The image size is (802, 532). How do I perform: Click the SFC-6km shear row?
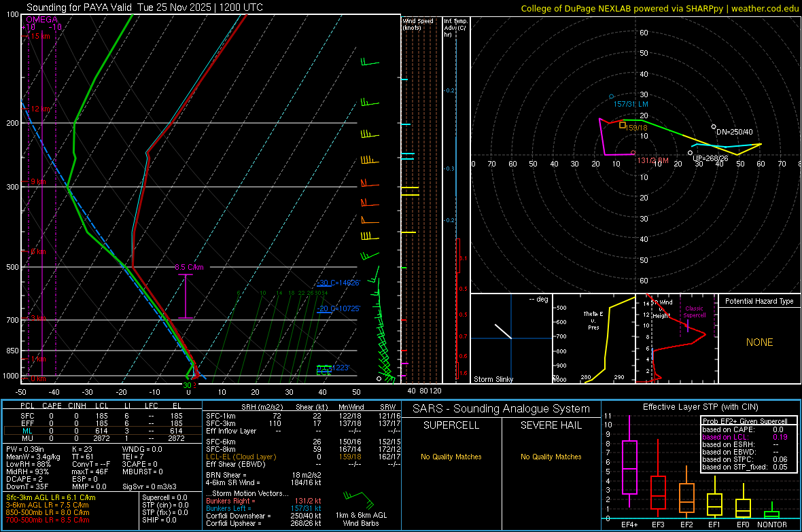click(303, 442)
